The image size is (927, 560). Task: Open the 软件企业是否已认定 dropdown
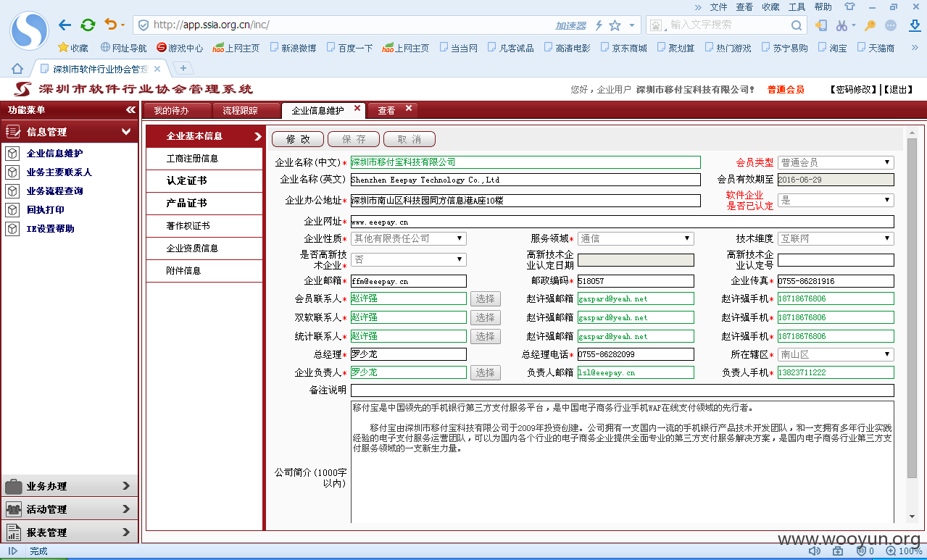point(836,200)
